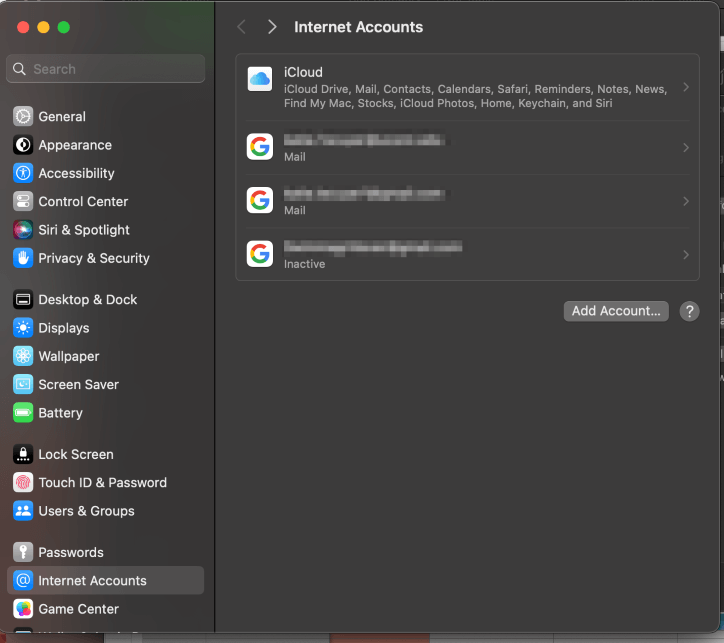
Task: Click the Accessibility icon in sidebar
Action: [23, 173]
